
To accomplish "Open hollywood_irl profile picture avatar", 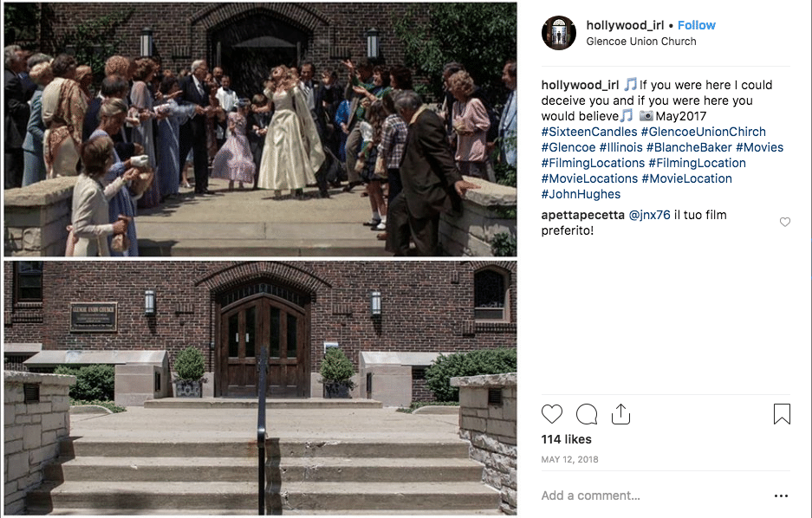I will click(x=559, y=33).
